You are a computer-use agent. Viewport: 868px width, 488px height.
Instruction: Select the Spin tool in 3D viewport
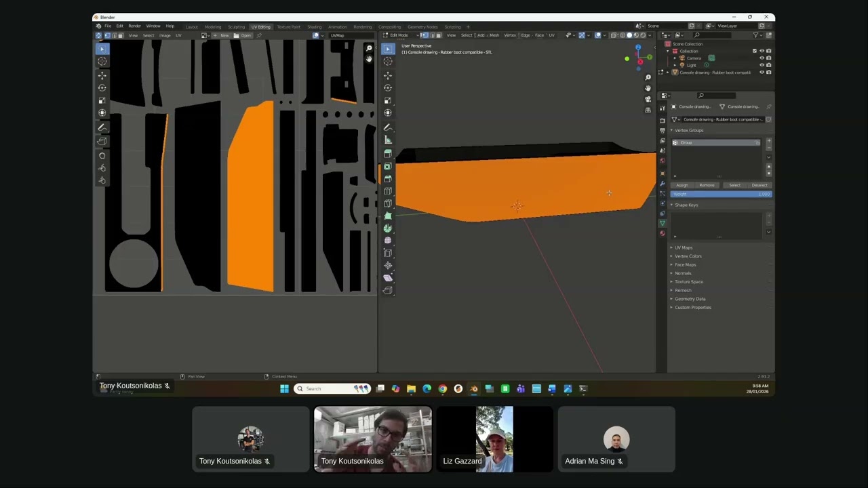coord(388,228)
